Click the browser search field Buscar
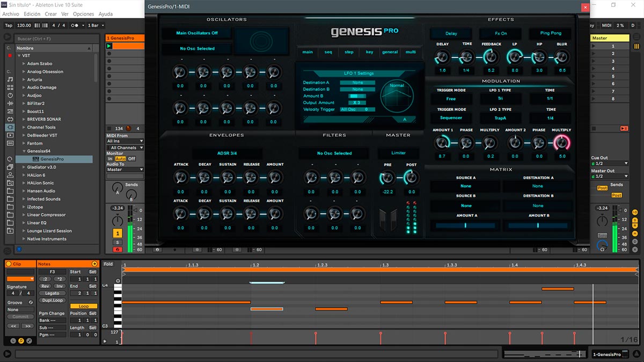 (x=56, y=39)
